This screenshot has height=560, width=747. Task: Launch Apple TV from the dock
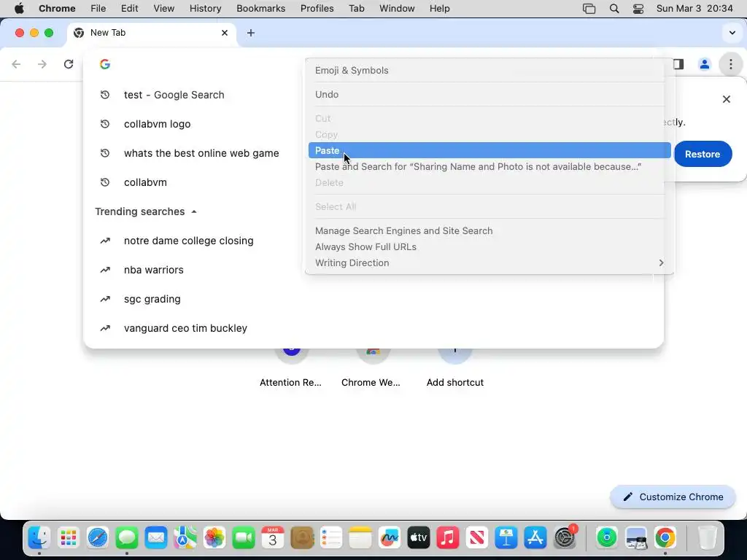click(x=418, y=537)
